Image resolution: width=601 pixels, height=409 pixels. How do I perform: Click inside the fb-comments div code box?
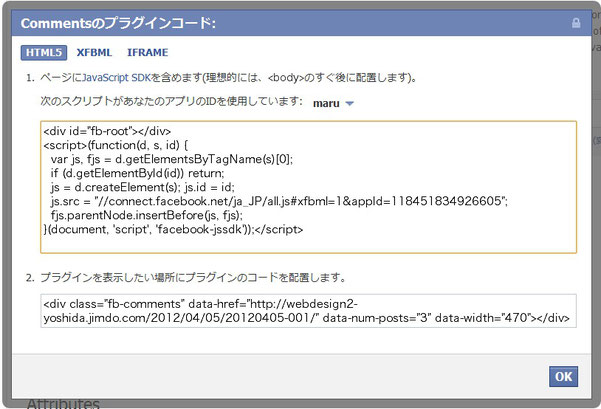coord(308,311)
